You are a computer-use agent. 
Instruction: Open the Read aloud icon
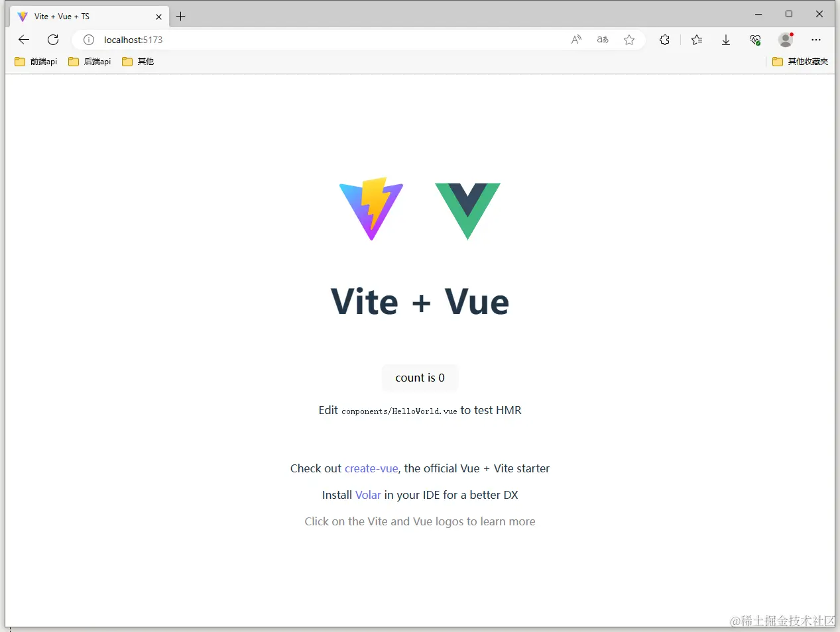click(576, 40)
